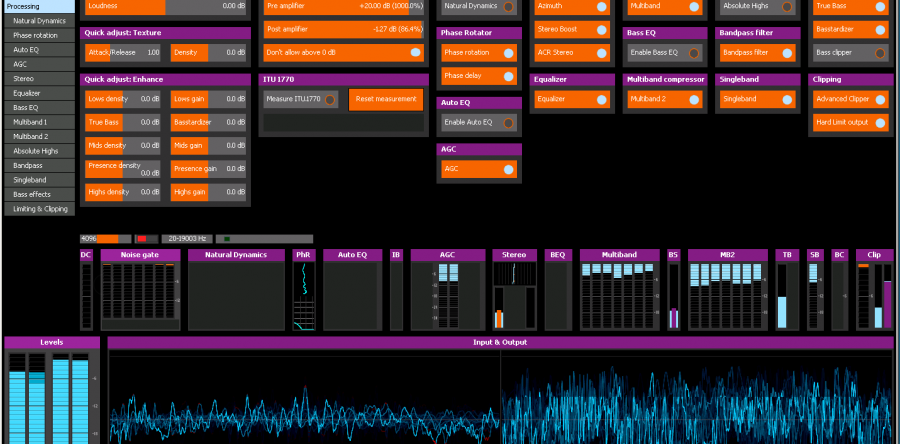Click the SB meter panel
Viewport: 900px width, 444px height.
815,290
